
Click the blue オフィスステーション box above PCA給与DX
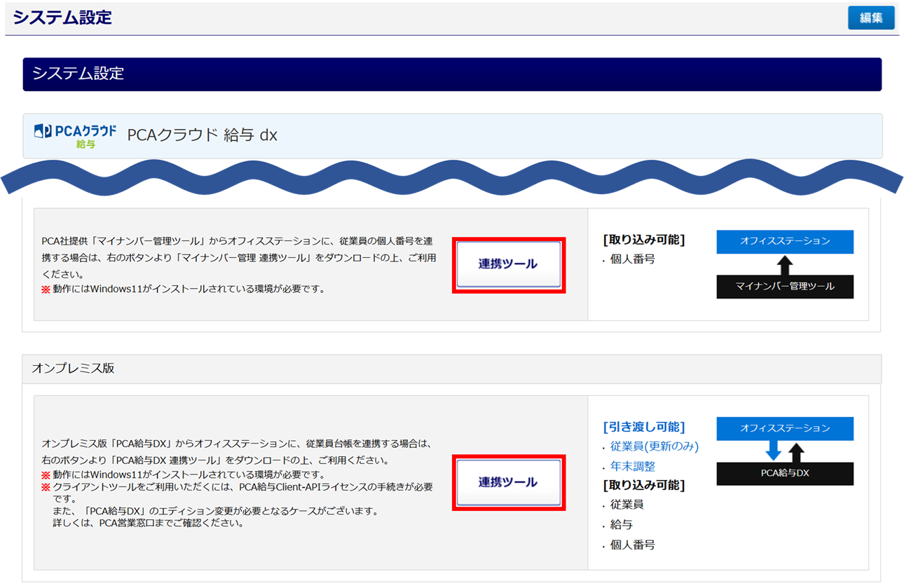coord(785,428)
